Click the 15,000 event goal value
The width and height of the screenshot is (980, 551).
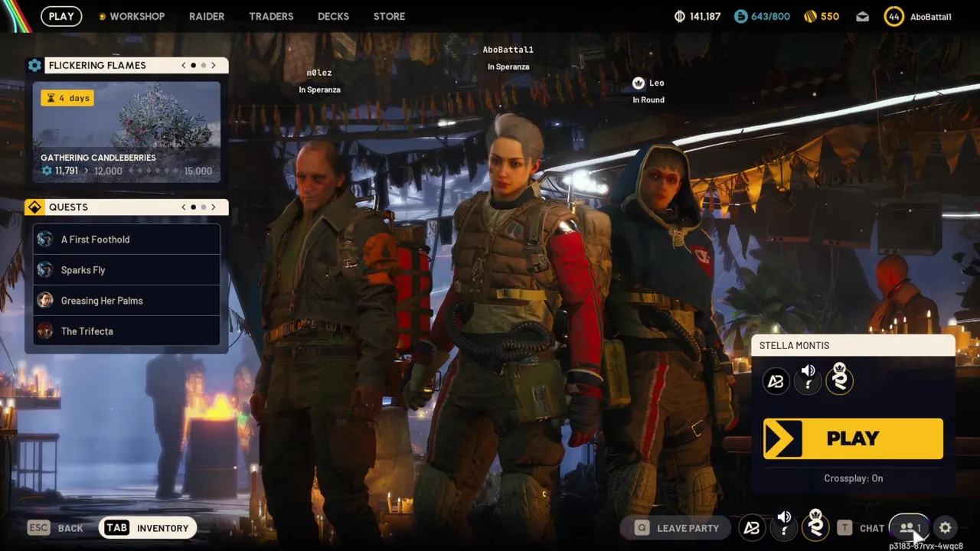pyautogui.click(x=198, y=171)
